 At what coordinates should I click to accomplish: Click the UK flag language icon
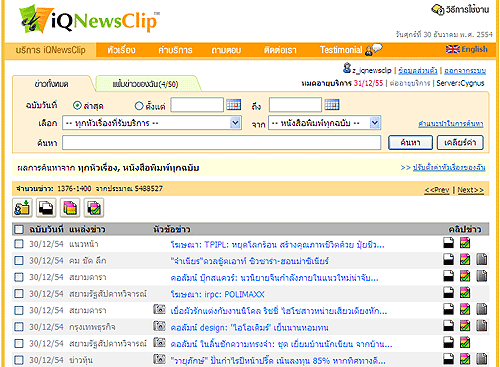pyautogui.click(x=453, y=49)
